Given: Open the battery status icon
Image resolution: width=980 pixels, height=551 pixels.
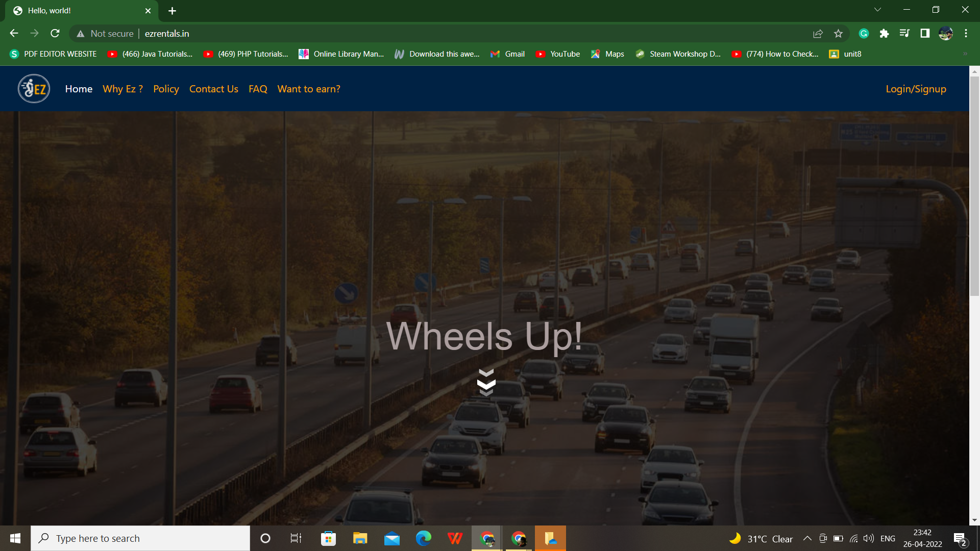Looking at the screenshot, I should click(838, 538).
